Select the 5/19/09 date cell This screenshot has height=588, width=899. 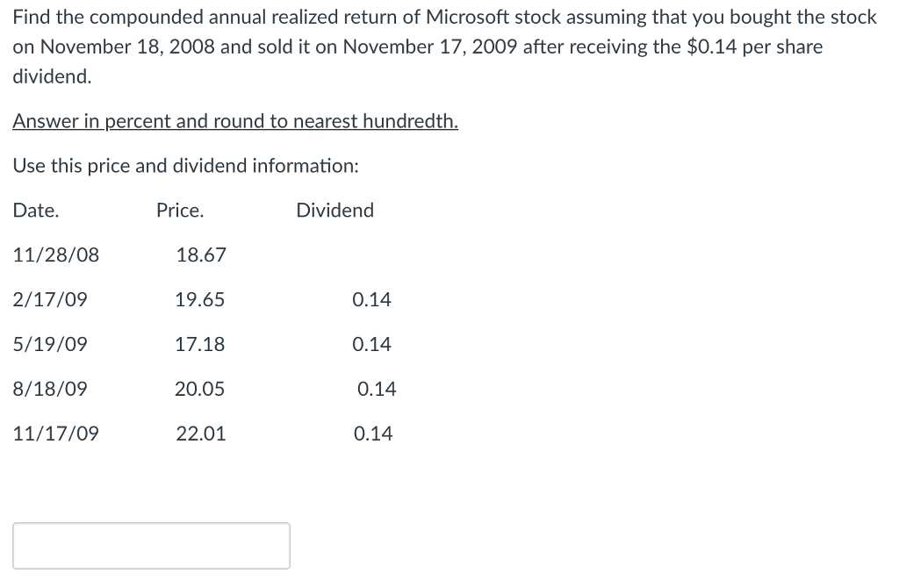pyautogui.click(x=50, y=344)
